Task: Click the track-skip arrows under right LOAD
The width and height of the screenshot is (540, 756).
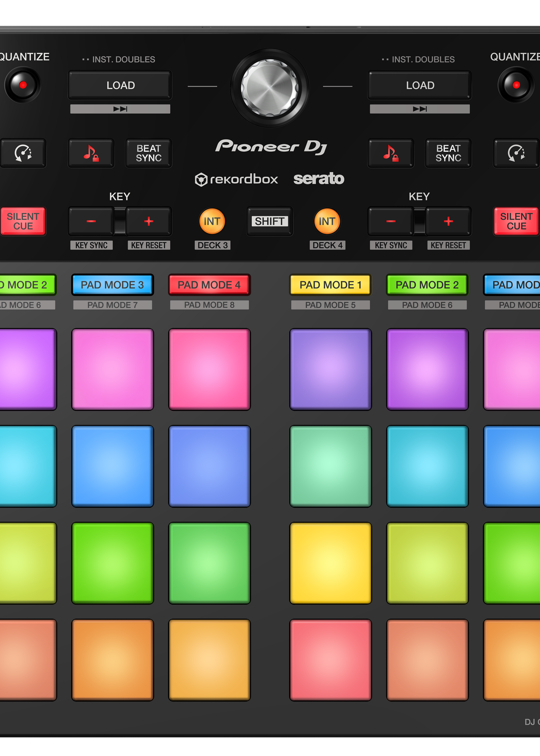Action: 420,109
